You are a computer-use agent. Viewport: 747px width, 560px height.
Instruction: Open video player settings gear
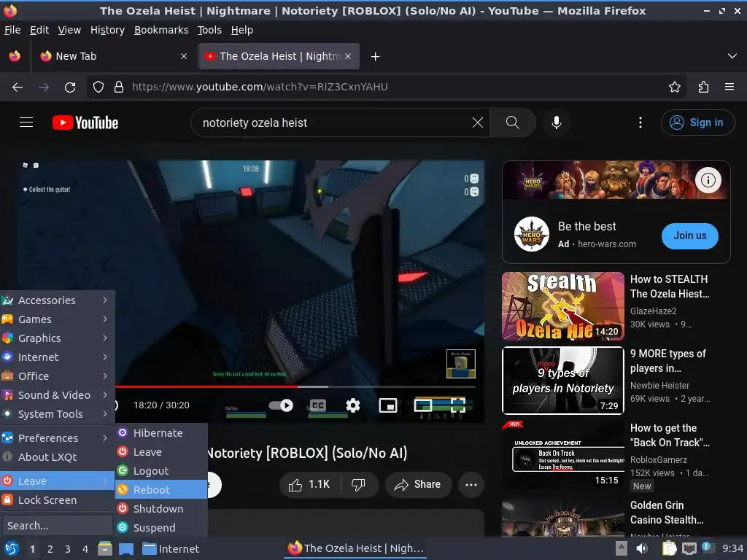[352, 405]
